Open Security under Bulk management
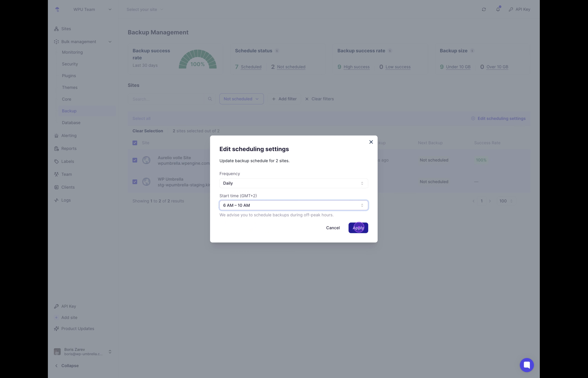This screenshot has width=588, height=378. tap(70, 64)
